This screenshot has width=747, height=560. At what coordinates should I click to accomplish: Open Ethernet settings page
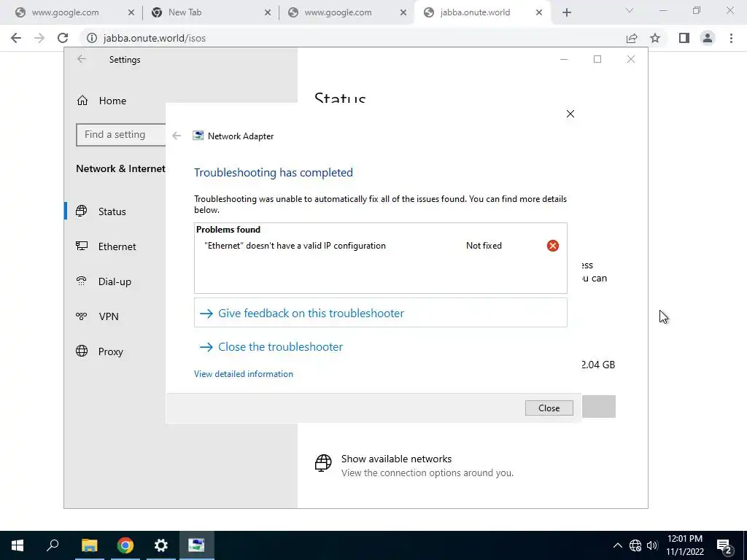click(117, 246)
